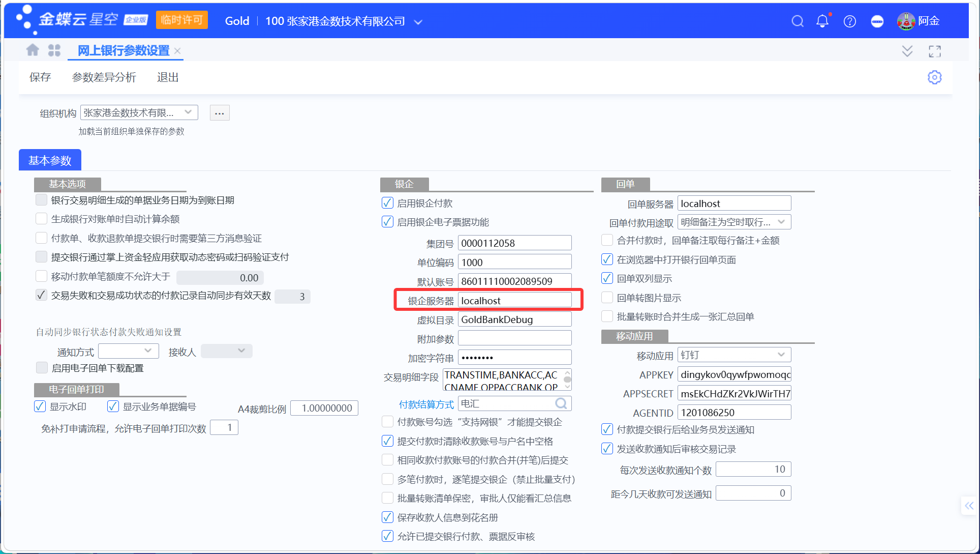Uncheck 回单双列显示 option

tap(607, 278)
